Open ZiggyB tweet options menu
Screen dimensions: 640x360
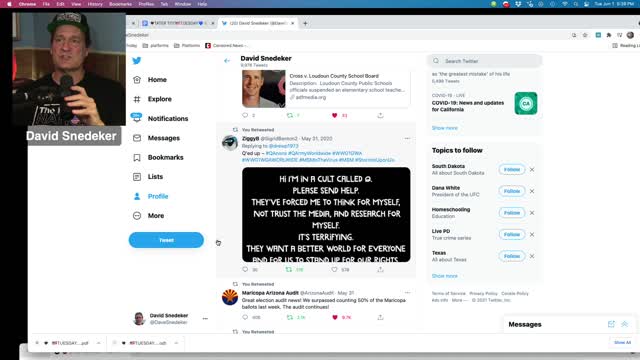click(x=407, y=139)
